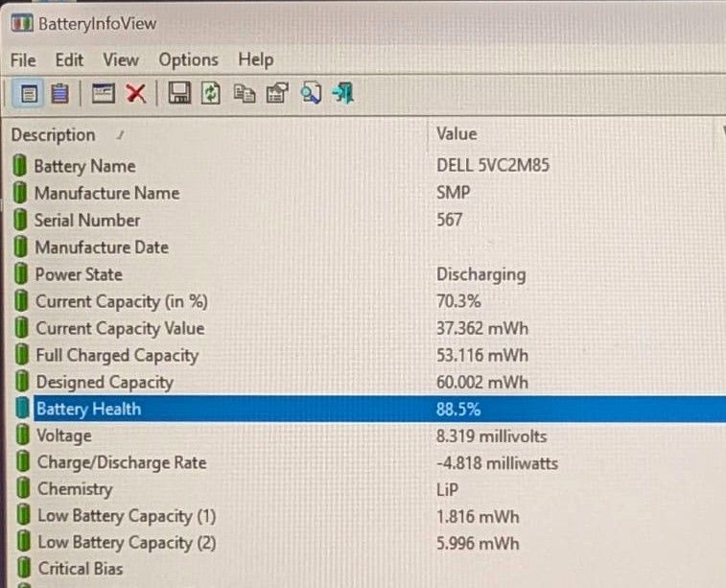Viewport: 726px width, 588px height.
Task: Click the Save floppy disk icon
Action: pyautogui.click(x=179, y=93)
